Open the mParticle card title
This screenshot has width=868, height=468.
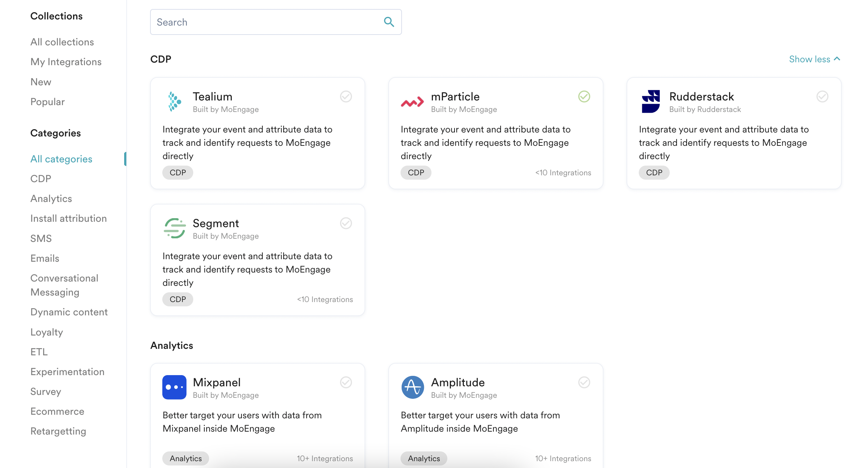[x=455, y=96]
